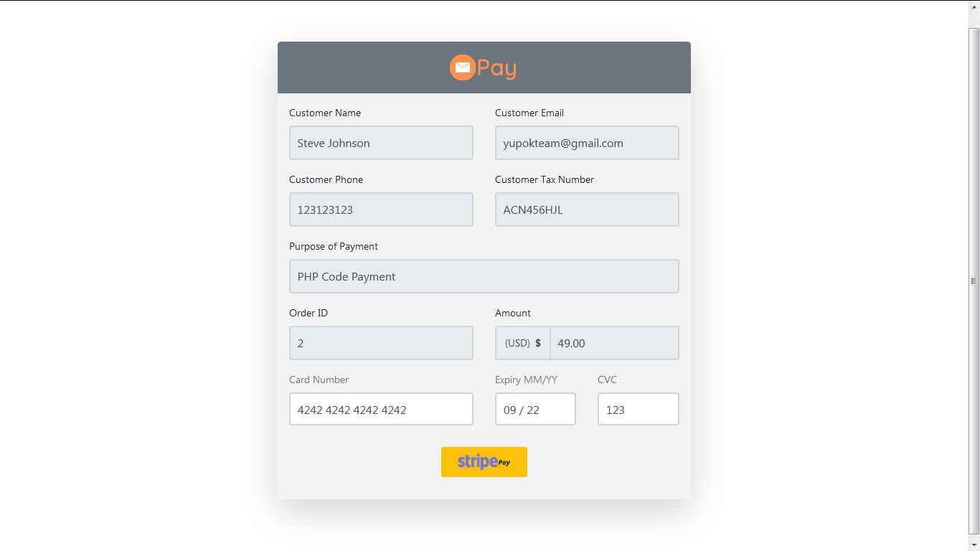Click the Order ID field
This screenshot has height=551, width=980.
click(x=381, y=343)
